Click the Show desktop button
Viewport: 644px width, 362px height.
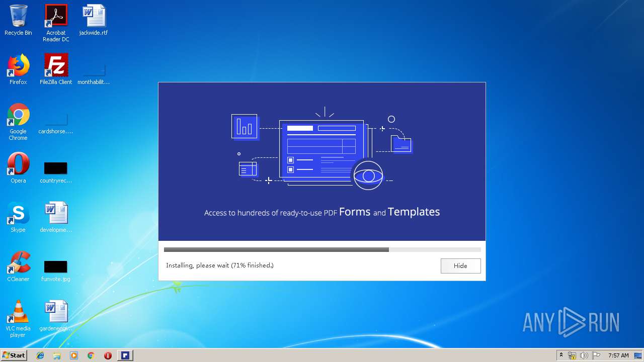(638, 355)
